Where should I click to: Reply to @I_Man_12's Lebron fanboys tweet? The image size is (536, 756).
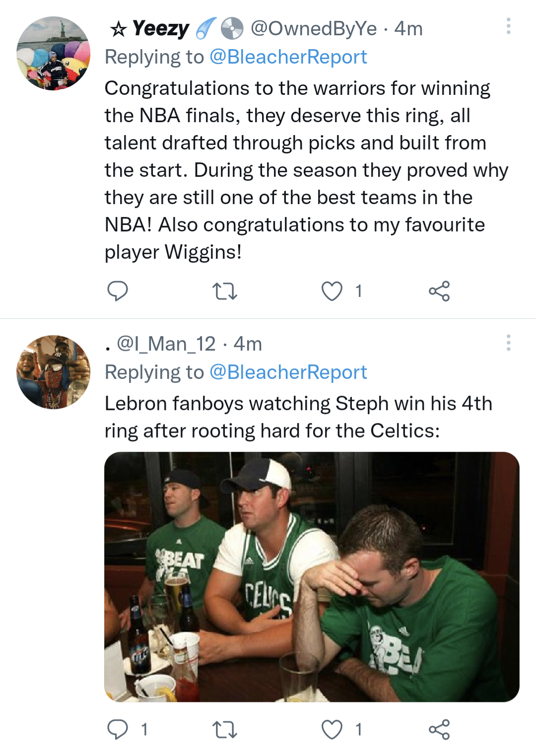pyautogui.click(x=118, y=729)
